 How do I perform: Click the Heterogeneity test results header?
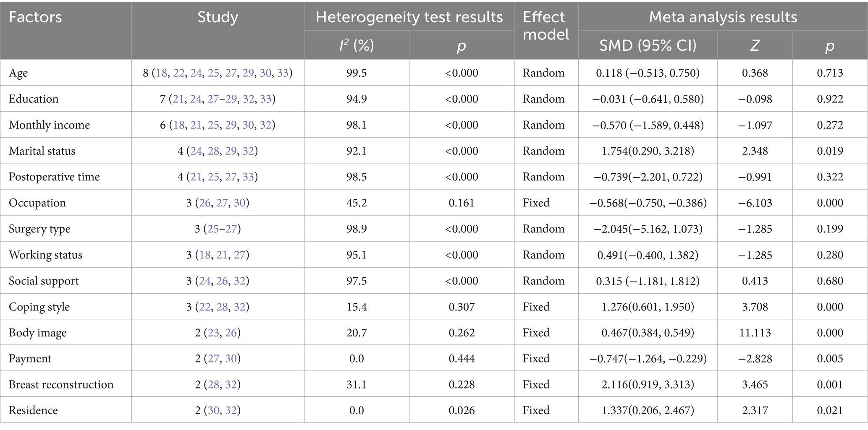click(409, 17)
